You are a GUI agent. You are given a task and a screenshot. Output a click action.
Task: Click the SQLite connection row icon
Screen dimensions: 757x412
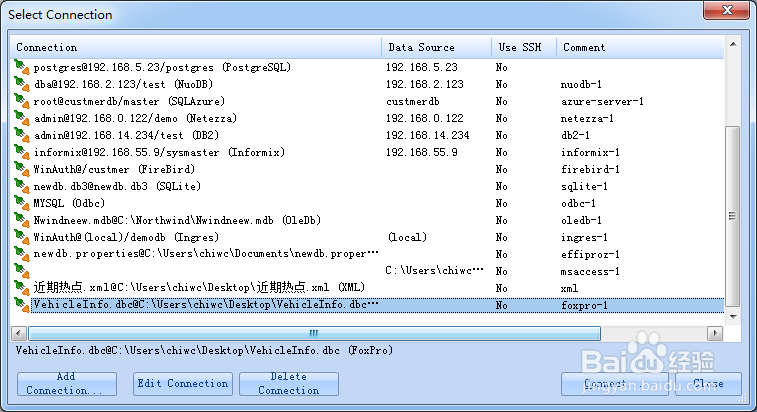click(x=22, y=186)
